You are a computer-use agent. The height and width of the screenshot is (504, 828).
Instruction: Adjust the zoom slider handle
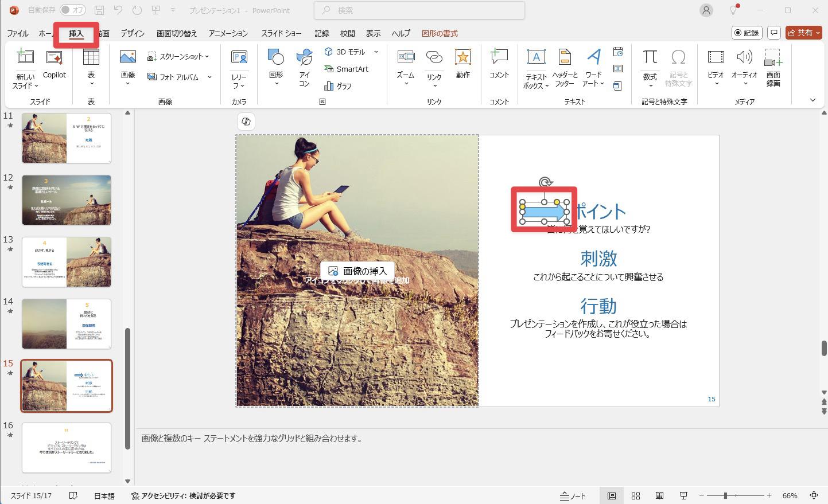(725, 495)
